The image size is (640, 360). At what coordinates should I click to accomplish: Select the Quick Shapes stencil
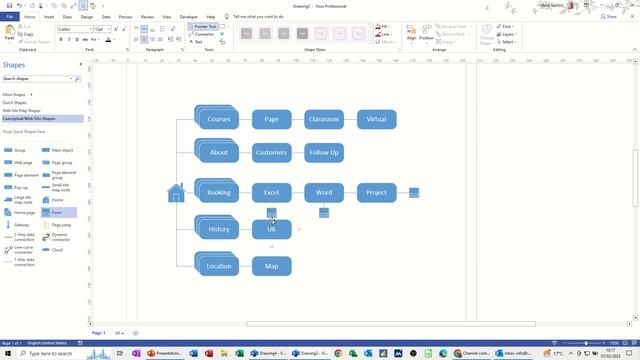click(x=15, y=102)
